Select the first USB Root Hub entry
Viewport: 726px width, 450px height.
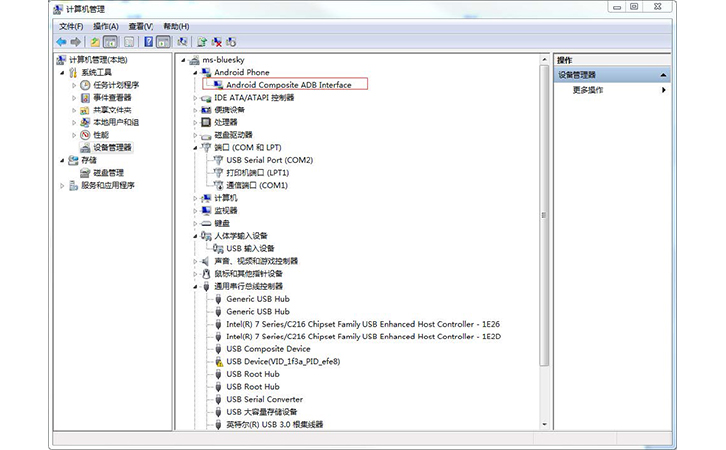[x=253, y=374]
